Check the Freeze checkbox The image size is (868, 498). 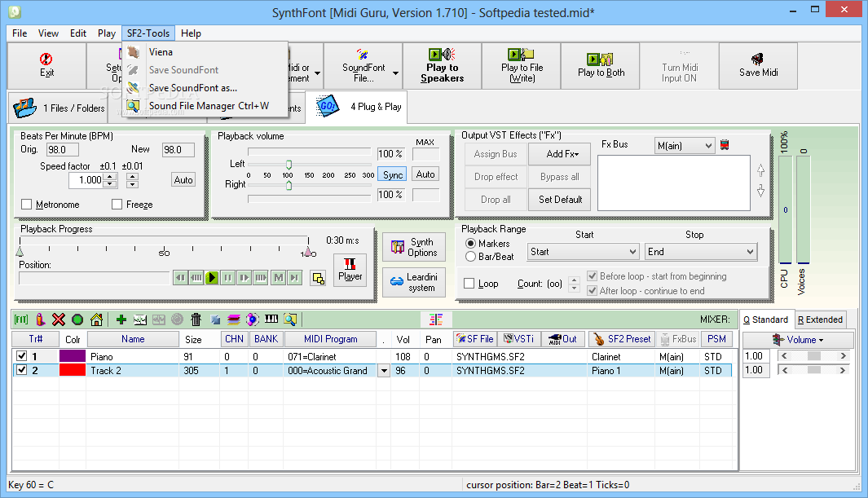(117, 205)
